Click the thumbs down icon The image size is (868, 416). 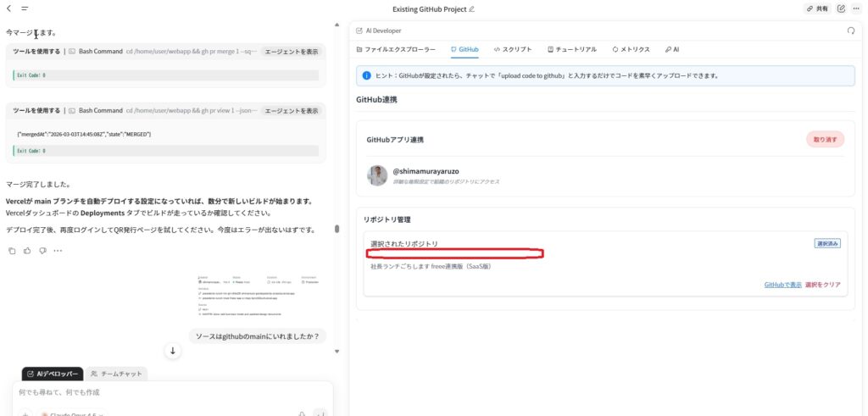click(x=42, y=251)
